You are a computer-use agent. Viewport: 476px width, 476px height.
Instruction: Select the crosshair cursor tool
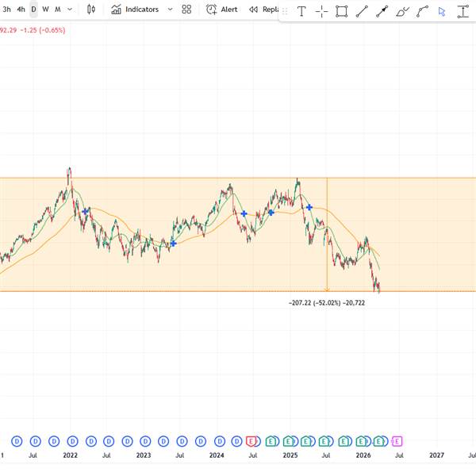tap(321, 12)
